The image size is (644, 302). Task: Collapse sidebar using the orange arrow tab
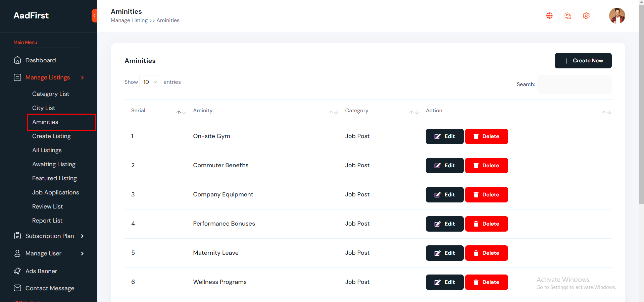(94, 16)
